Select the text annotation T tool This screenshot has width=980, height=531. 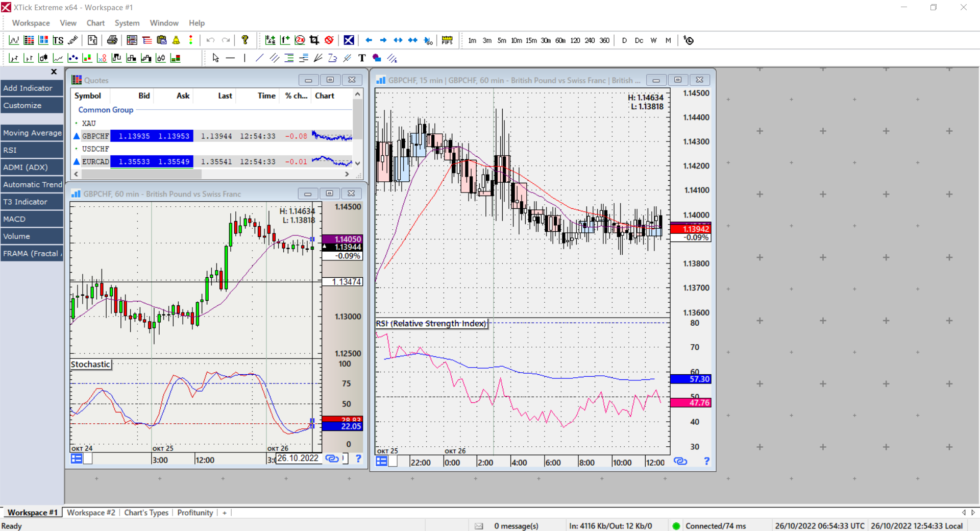pyautogui.click(x=362, y=58)
